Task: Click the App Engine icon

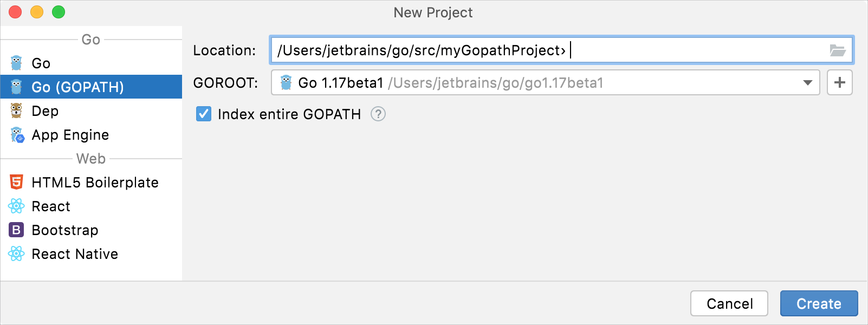Action: click(17, 135)
